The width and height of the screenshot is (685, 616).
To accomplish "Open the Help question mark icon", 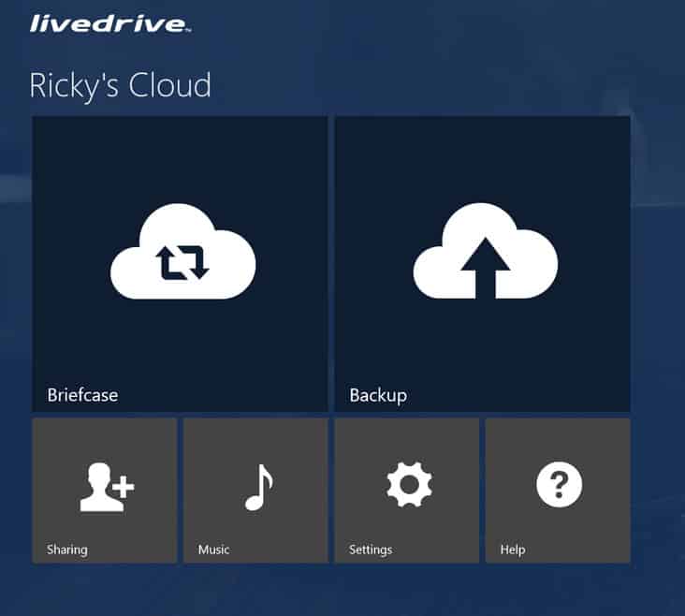I will pyautogui.click(x=560, y=484).
